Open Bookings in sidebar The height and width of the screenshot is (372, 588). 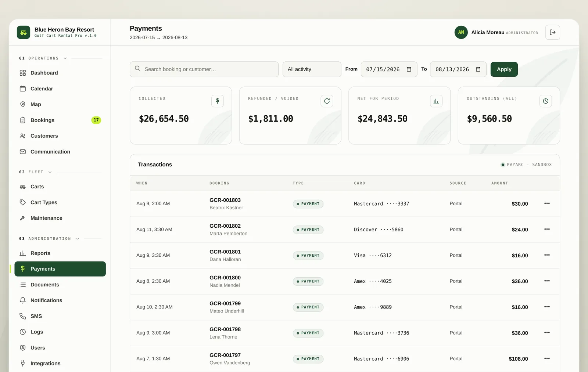pos(60,120)
